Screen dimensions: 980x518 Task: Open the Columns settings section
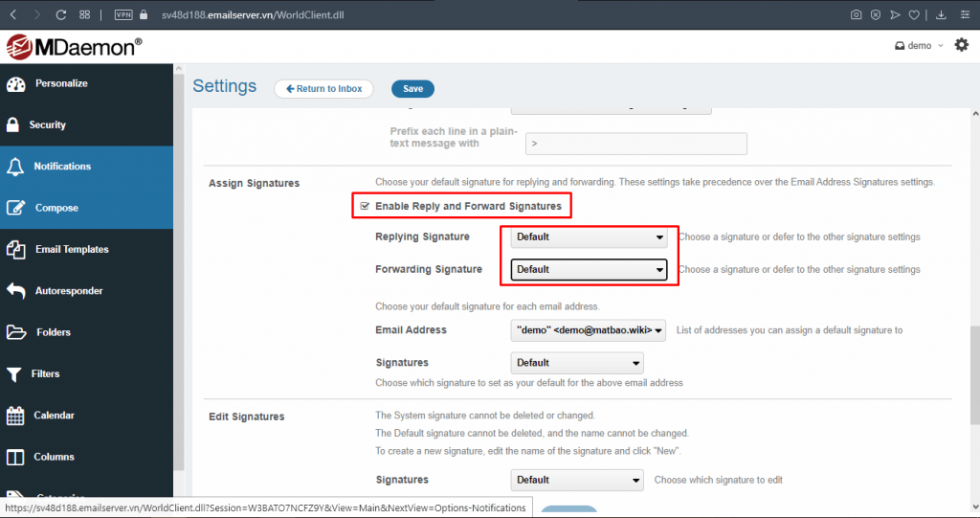[54, 457]
